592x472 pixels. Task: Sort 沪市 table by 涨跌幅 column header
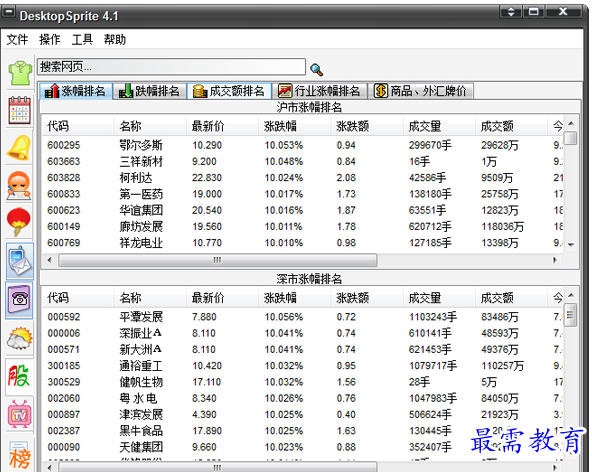pos(294,126)
